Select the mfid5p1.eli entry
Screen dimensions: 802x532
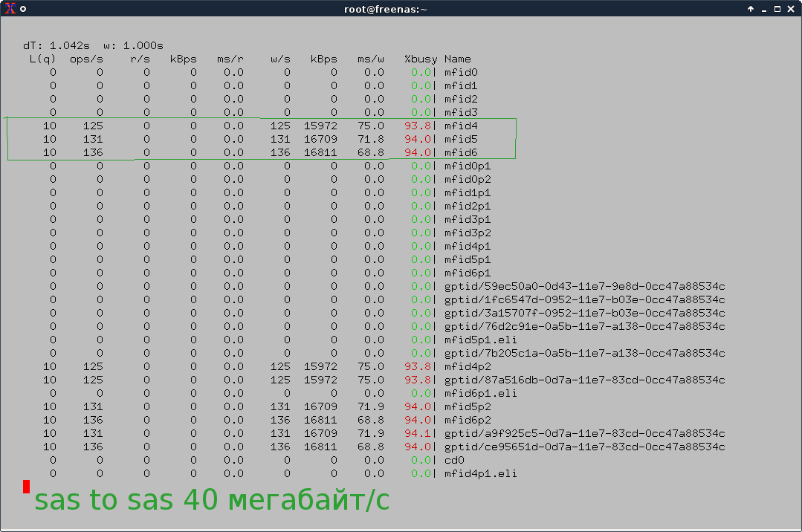(x=481, y=340)
